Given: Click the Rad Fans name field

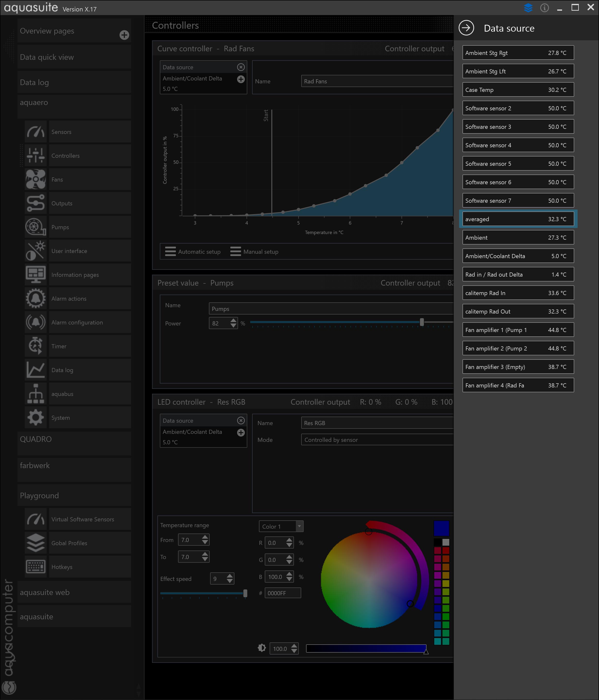Looking at the screenshot, I should click(377, 81).
